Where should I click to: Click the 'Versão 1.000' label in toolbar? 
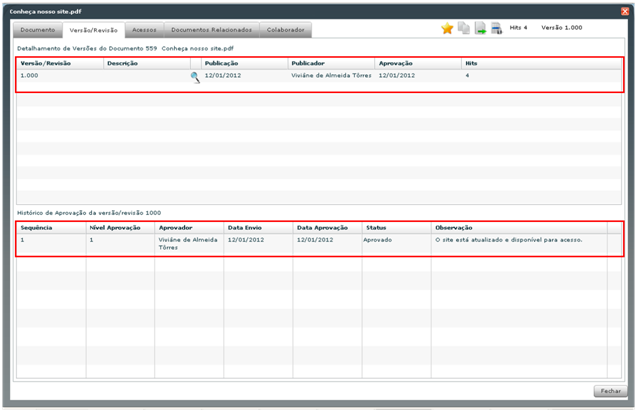point(561,28)
